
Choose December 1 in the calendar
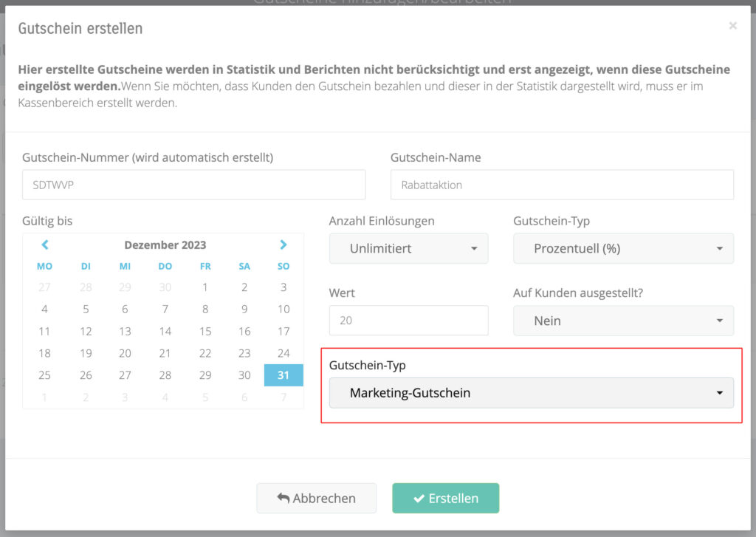point(205,287)
